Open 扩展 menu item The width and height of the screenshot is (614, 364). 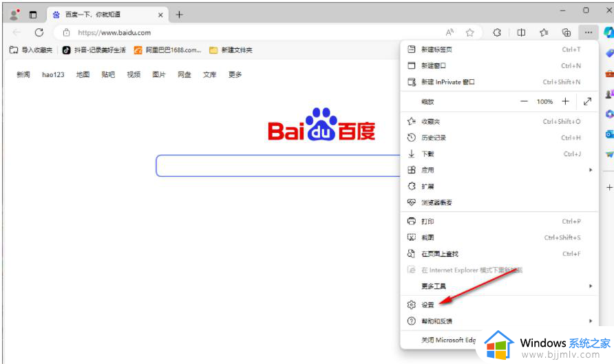click(x=499, y=186)
